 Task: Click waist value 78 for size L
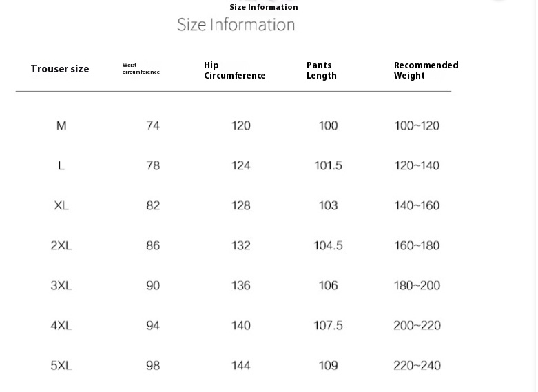point(153,165)
